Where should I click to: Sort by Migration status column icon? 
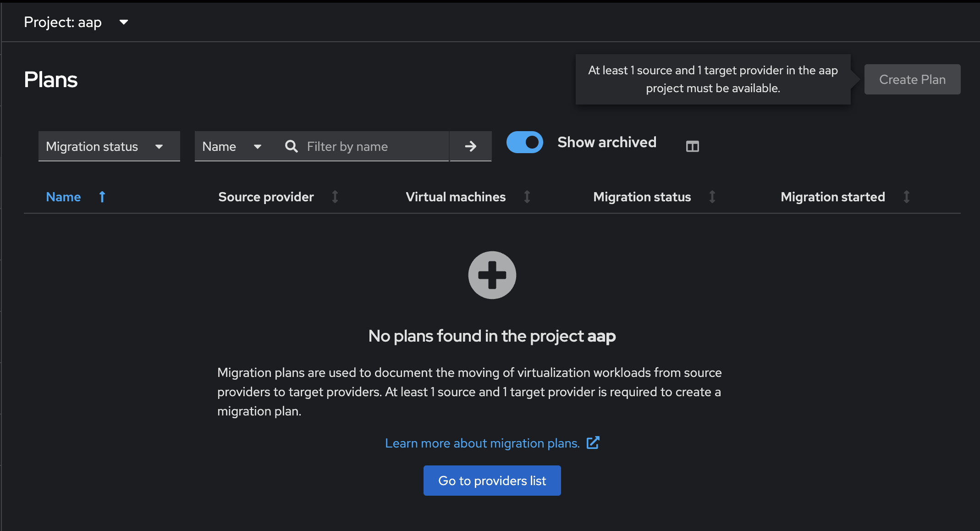click(712, 197)
